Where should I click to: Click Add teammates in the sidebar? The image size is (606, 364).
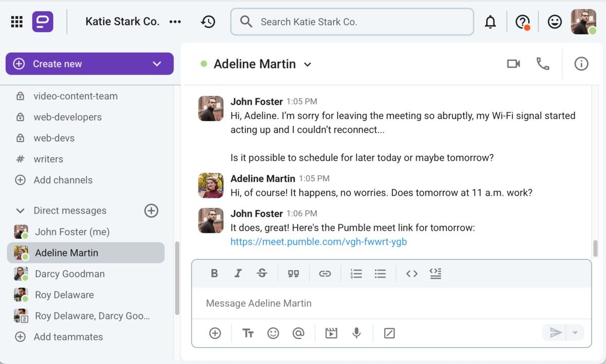(68, 337)
